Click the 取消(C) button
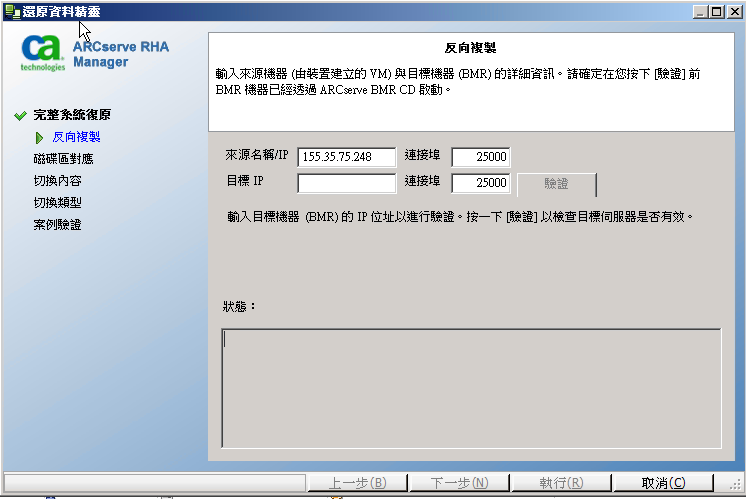Image resolution: width=746 pixels, height=499 pixels. click(x=663, y=483)
